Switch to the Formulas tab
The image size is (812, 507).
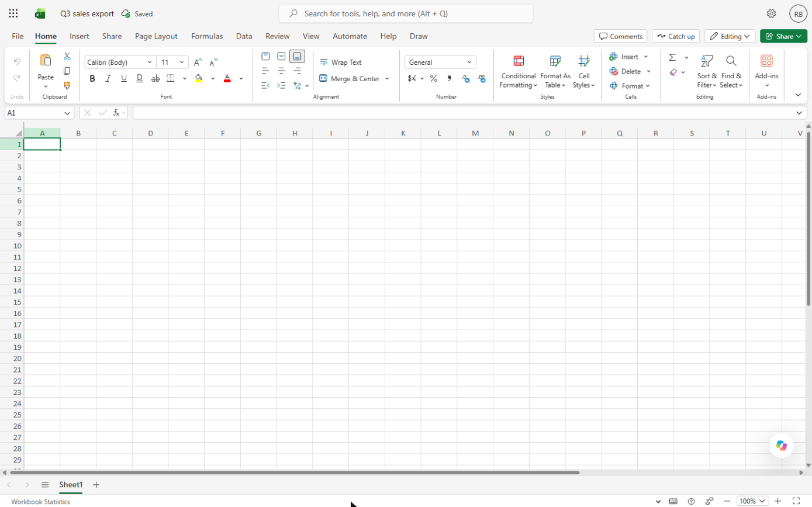tap(207, 36)
